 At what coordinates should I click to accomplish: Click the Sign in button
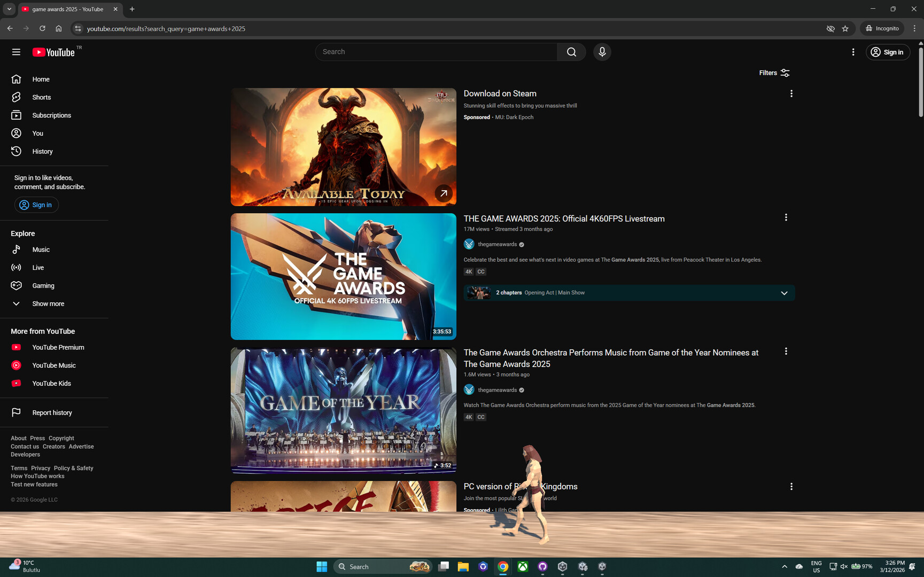click(888, 52)
